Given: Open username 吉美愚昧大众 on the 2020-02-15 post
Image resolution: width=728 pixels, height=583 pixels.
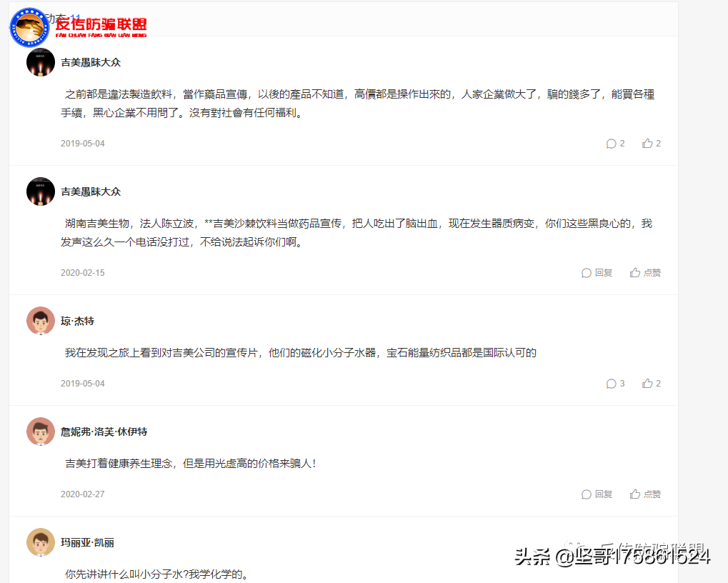Looking at the screenshot, I should [x=91, y=191].
